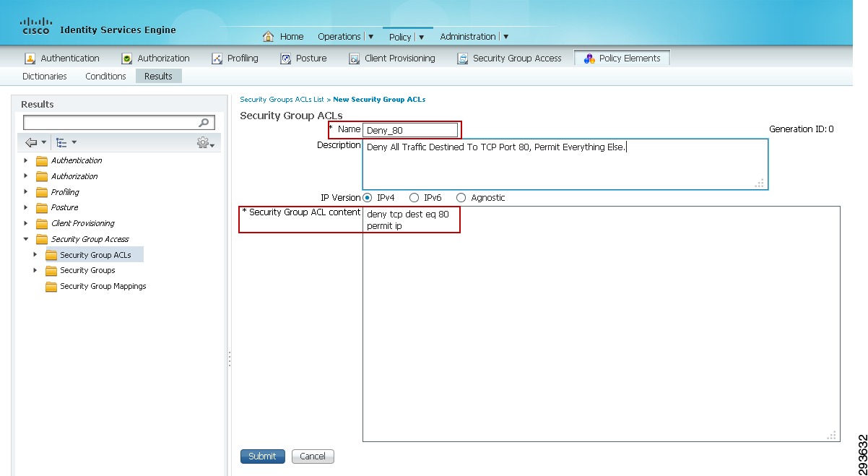Expand the Authorization tree node
Screen dimensions: 868x476
27,176
